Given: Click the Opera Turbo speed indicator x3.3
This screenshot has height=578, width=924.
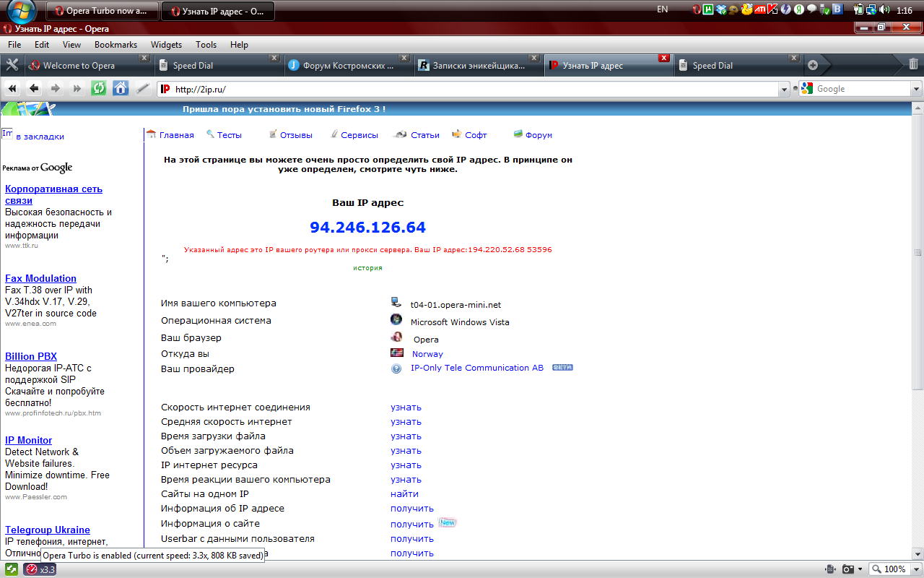Looking at the screenshot, I should pos(40,569).
